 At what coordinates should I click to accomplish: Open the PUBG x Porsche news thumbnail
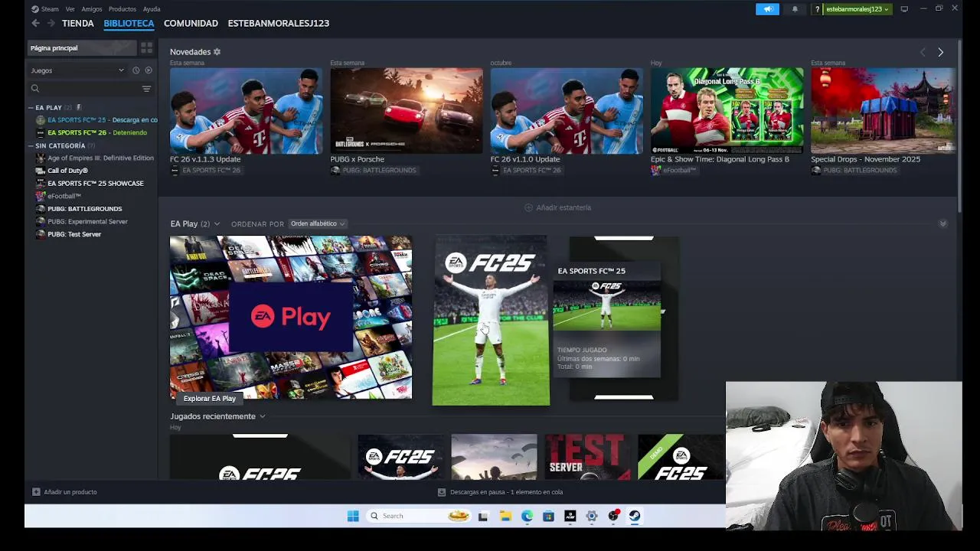(x=407, y=111)
